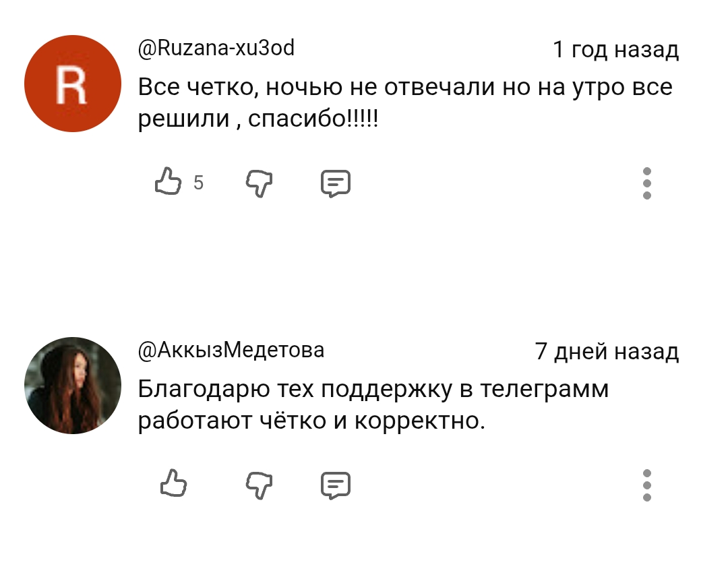Like the comment by @Ruzana-xu3od

pos(169,182)
